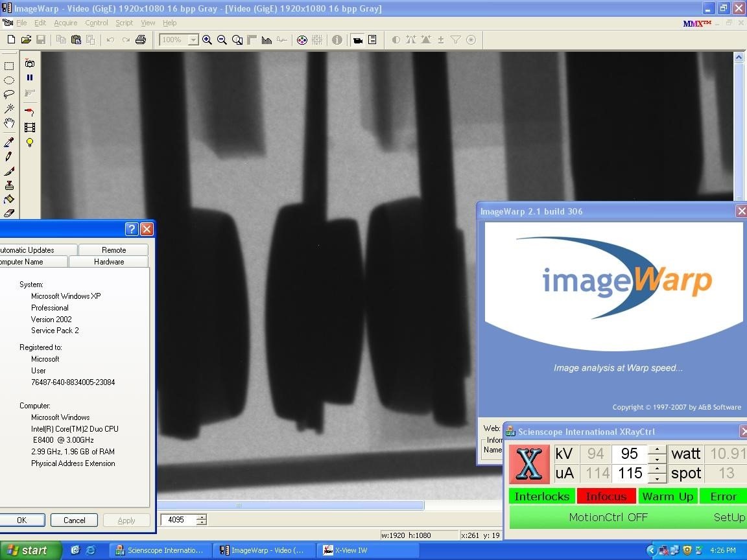
Task: Pick the eyedropper color tool
Action: (9, 142)
